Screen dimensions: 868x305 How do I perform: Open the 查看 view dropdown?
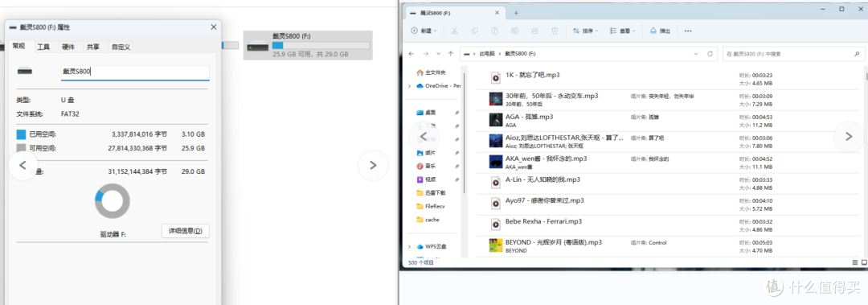[622, 31]
